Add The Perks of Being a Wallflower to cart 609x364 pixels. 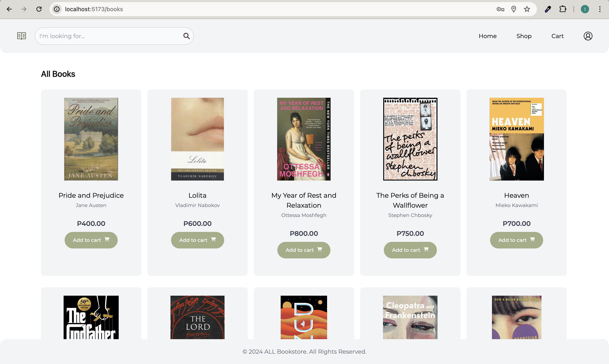point(410,250)
